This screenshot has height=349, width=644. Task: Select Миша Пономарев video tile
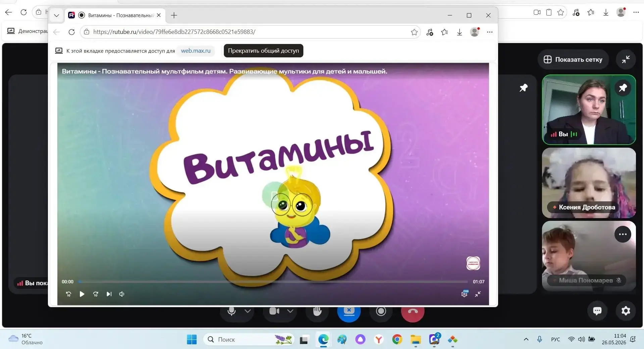(589, 256)
